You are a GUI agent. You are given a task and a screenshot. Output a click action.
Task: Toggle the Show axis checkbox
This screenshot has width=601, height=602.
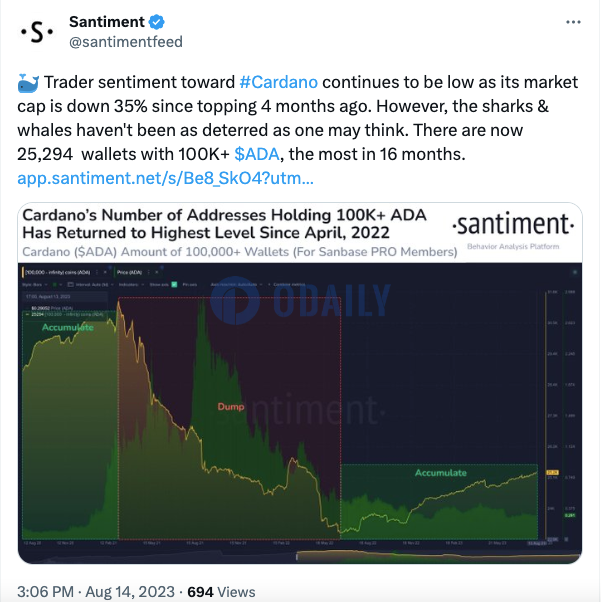[x=174, y=284]
